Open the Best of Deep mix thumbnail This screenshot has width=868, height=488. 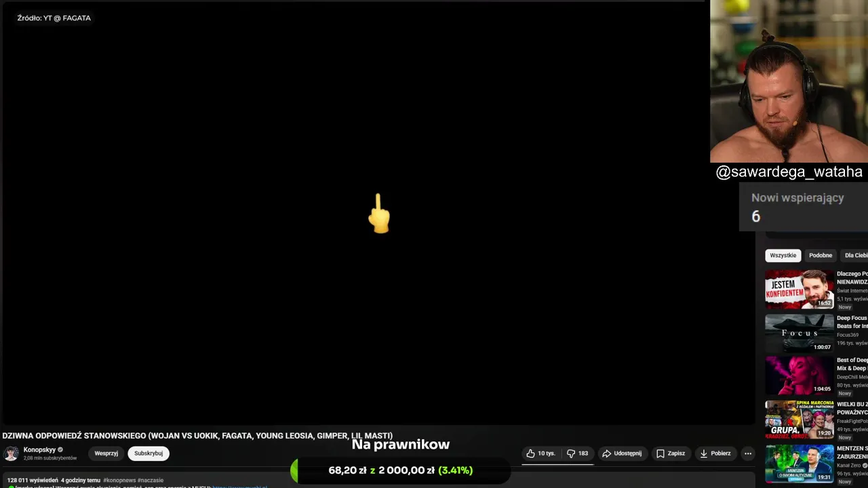click(800, 375)
